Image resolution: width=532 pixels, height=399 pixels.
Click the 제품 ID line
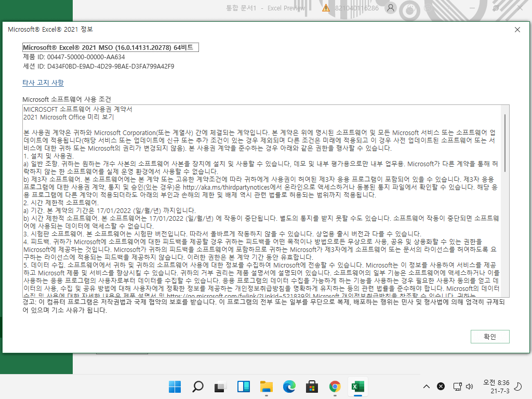pos(74,57)
